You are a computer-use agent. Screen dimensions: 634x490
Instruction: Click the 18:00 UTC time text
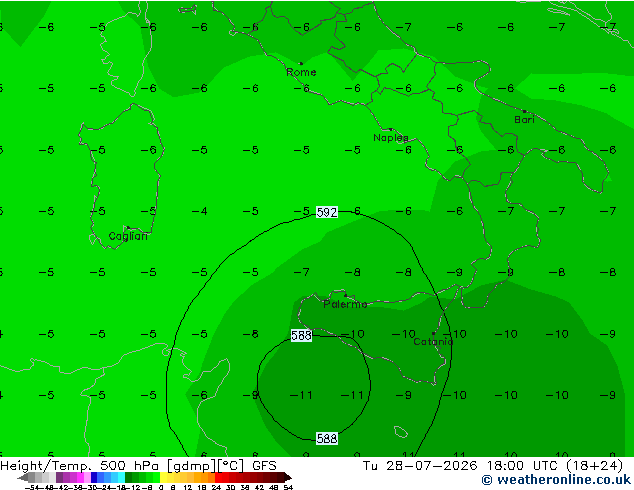522,466
